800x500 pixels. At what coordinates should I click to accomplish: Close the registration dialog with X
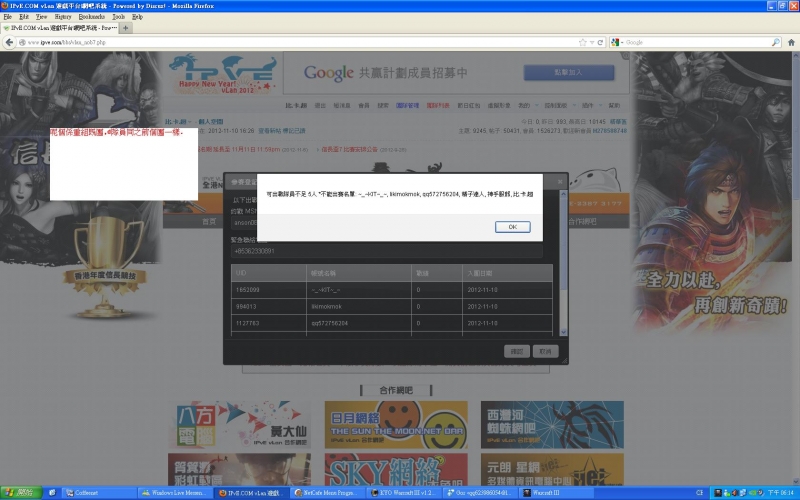click(x=560, y=182)
